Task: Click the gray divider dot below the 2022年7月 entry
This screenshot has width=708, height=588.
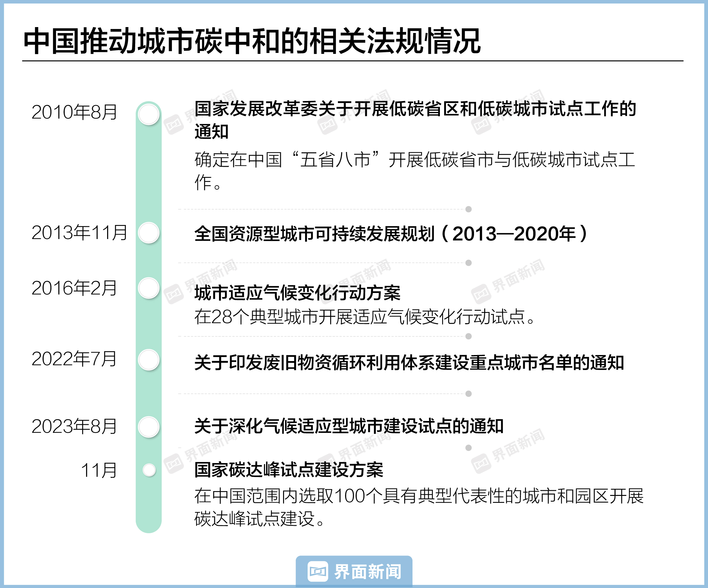Action: click(468, 394)
